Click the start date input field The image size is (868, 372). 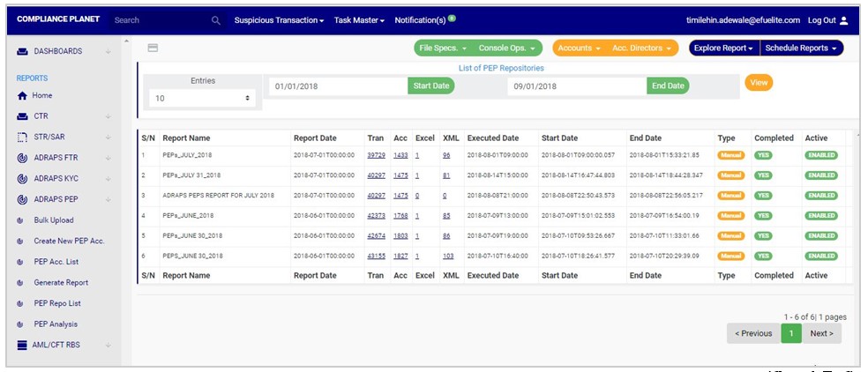pos(338,86)
